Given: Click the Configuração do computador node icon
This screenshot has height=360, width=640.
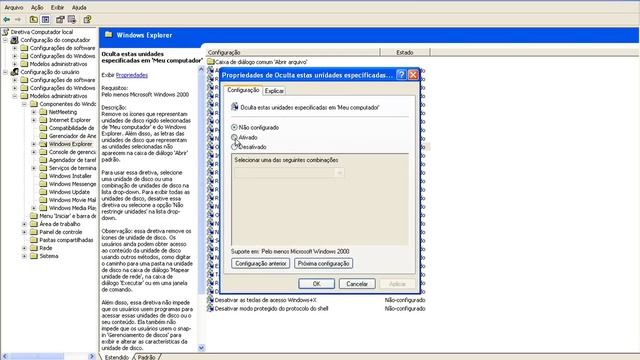Looking at the screenshot, I should coord(15,40).
